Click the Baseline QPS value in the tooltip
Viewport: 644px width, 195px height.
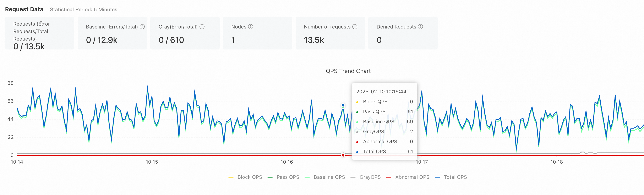click(411, 121)
